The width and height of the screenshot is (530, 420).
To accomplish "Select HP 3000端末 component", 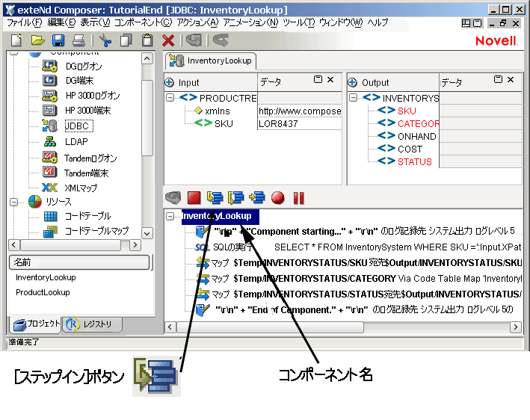I will pos(88,110).
